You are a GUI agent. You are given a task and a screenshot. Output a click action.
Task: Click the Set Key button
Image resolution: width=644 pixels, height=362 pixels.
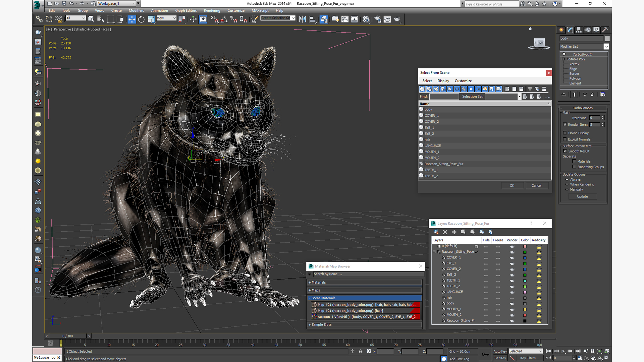point(500,358)
